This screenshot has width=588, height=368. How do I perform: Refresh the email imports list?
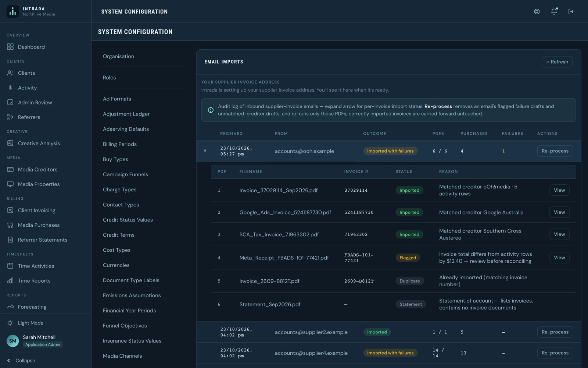557,62
